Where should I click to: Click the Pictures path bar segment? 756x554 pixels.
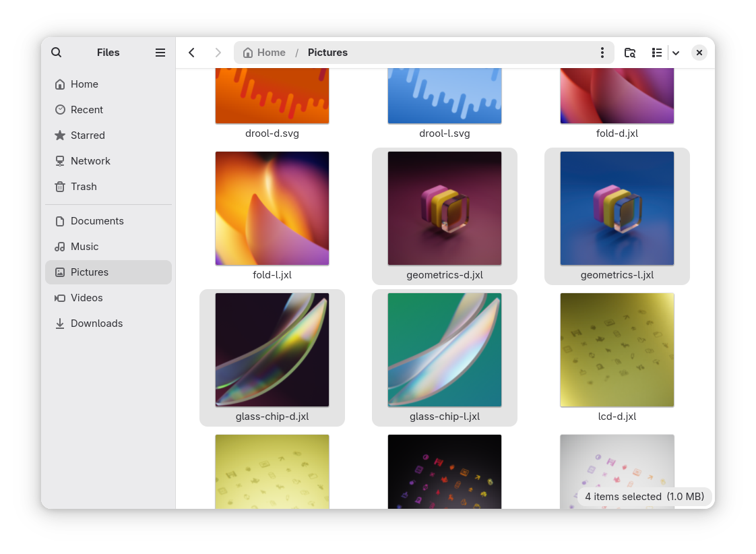(327, 53)
